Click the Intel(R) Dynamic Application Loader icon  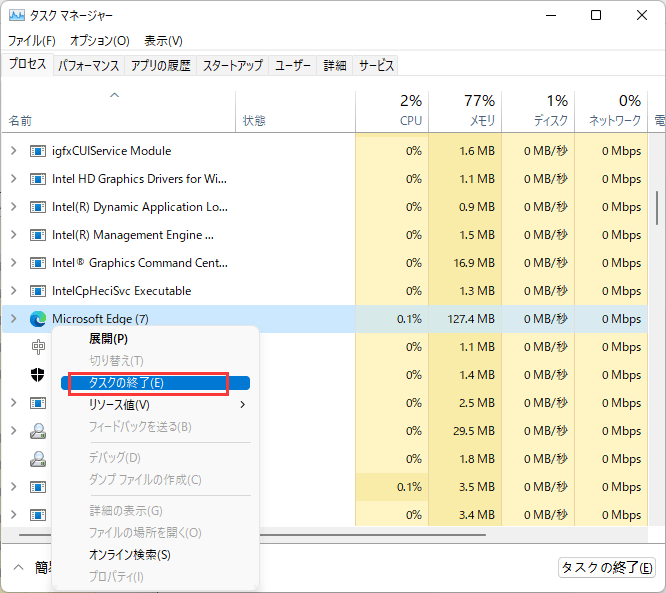38,207
